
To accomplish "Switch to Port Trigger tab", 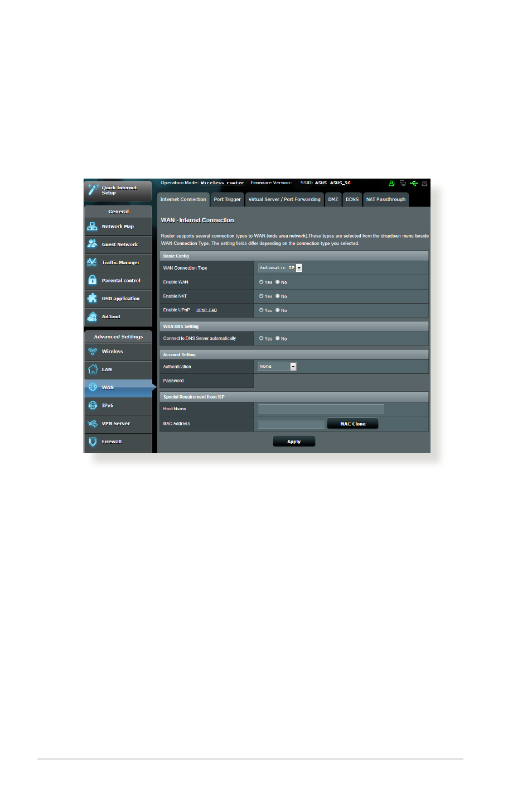I will coord(227,200).
